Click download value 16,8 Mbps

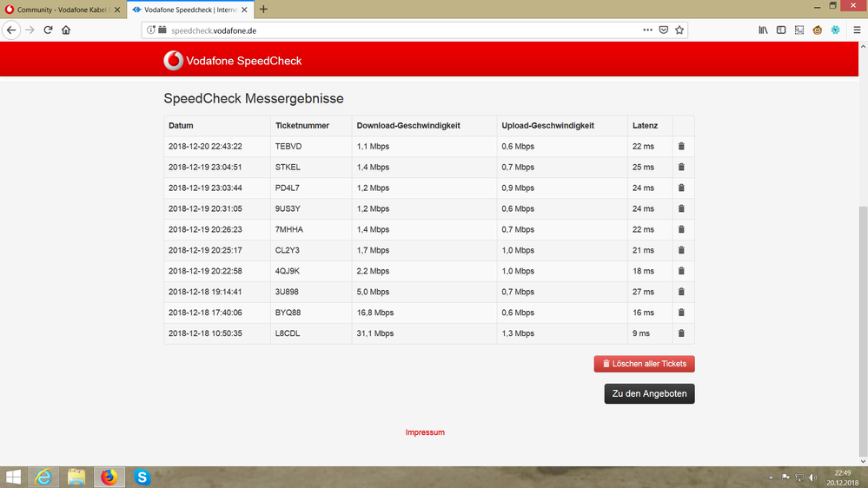point(375,313)
